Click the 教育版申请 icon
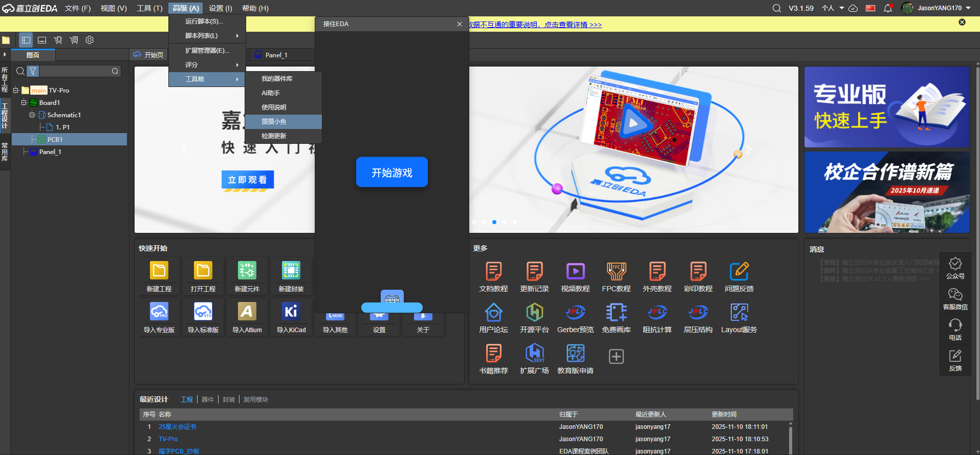 click(576, 353)
